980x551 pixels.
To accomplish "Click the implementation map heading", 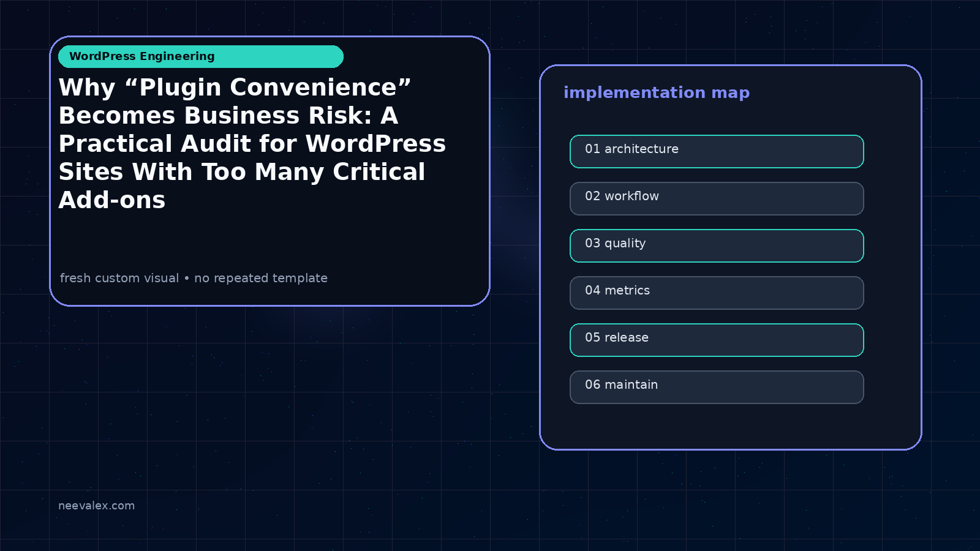I will click(x=657, y=93).
